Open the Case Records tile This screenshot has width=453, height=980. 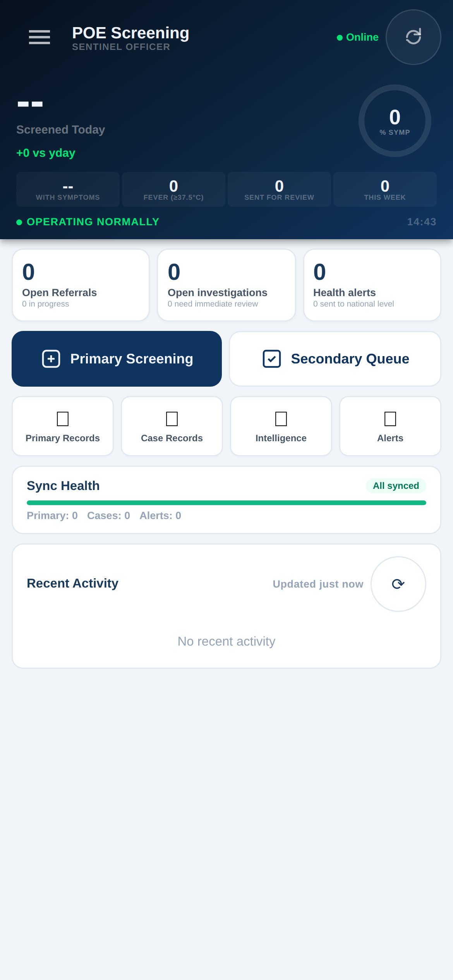(x=172, y=426)
